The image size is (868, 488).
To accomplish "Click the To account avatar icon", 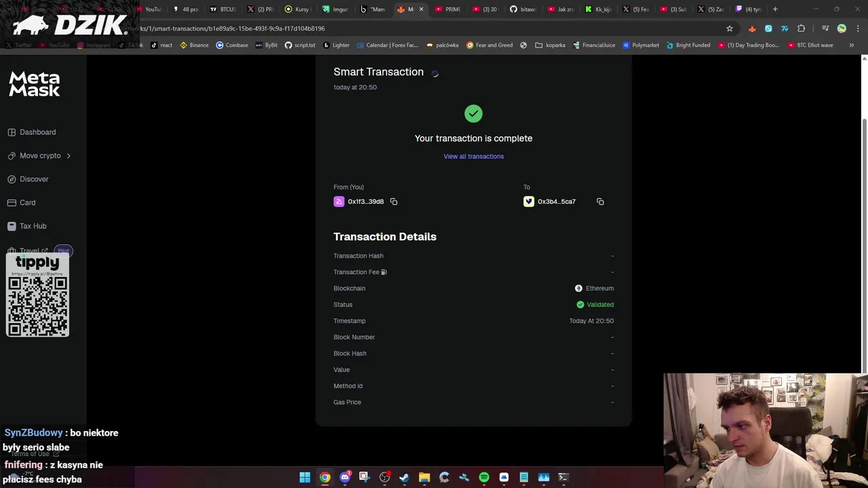I will [x=529, y=201].
